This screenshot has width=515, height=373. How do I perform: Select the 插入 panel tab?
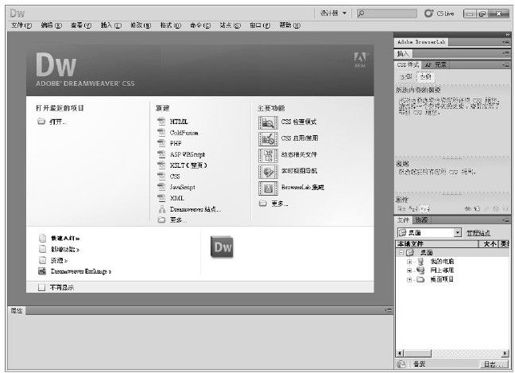(403, 53)
